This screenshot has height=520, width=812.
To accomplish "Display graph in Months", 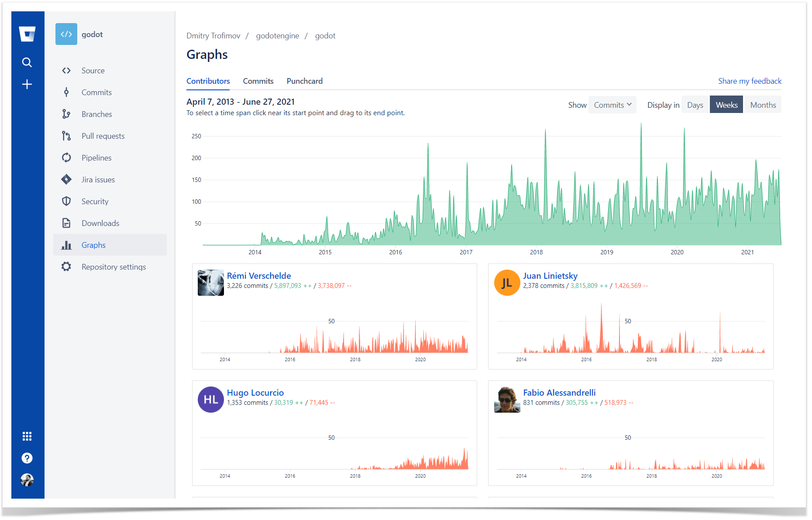I will coord(763,105).
